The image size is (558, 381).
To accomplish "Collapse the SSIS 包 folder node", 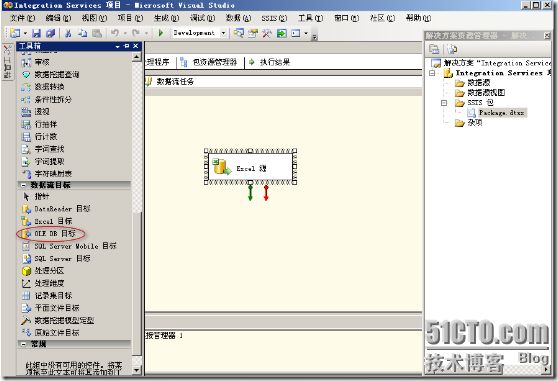I will tap(444, 103).
